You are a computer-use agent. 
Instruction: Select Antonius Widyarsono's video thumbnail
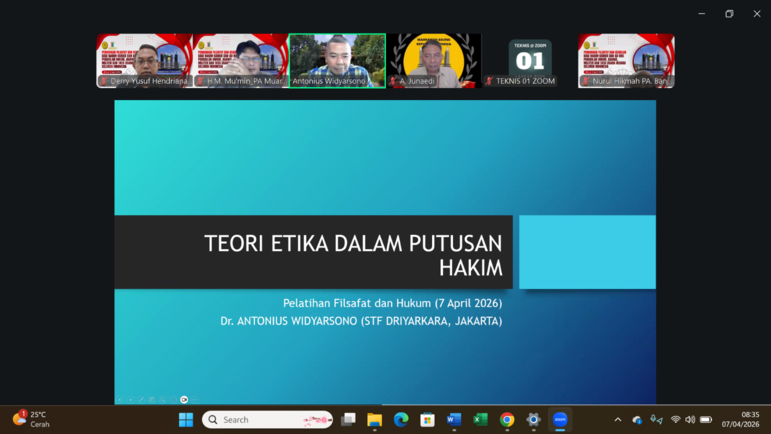[x=337, y=61]
